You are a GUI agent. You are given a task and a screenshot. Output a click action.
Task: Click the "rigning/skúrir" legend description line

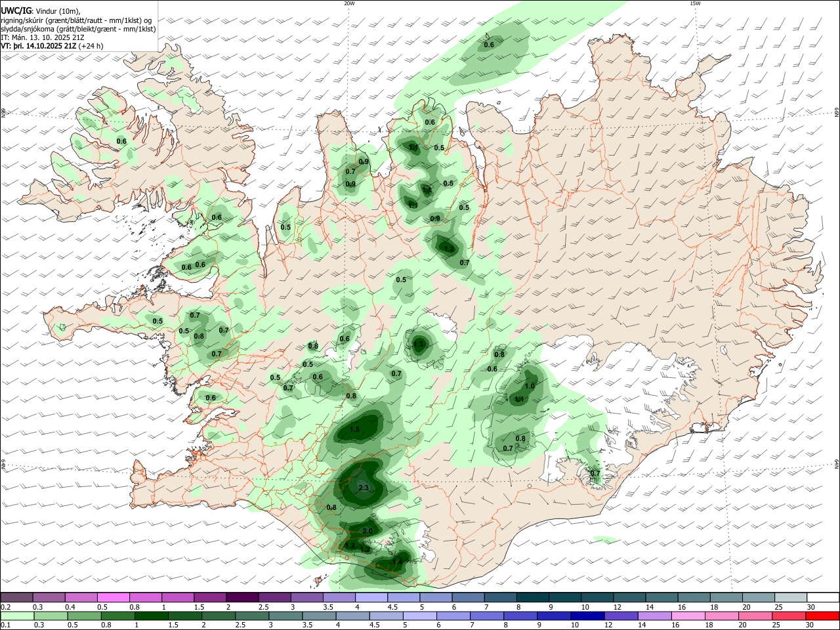click(76, 20)
